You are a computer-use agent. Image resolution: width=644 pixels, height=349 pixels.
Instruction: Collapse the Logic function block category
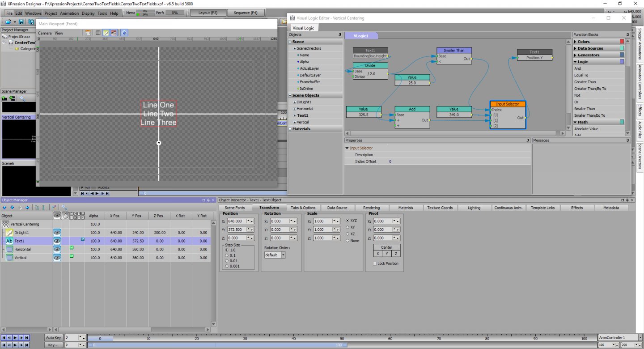coord(575,62)
